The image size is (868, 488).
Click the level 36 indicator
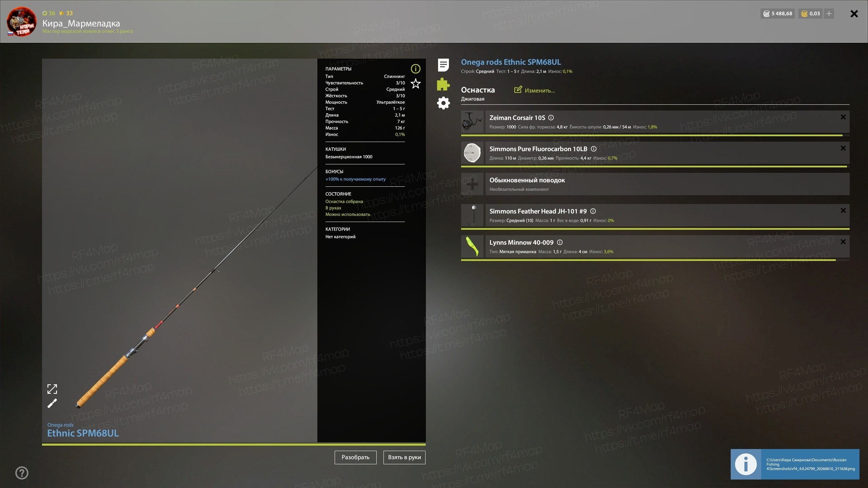click(x=48, y=13)
